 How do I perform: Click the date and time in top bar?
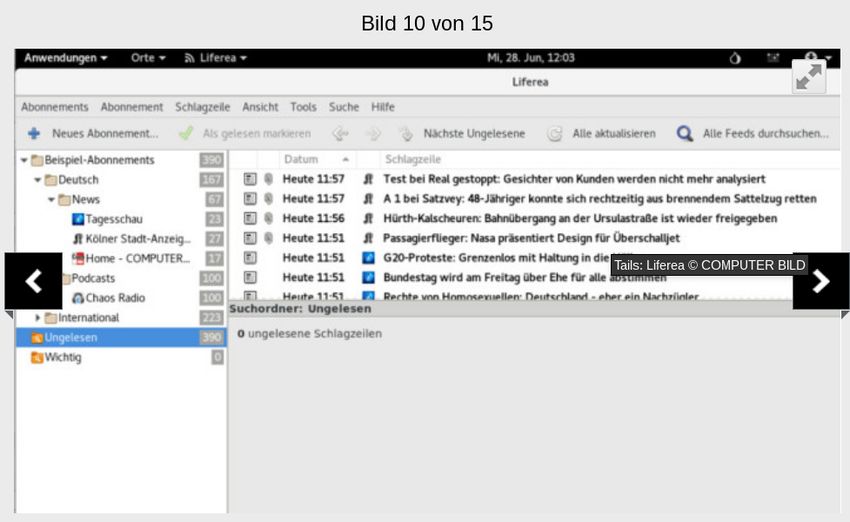(x=531, y=58)
